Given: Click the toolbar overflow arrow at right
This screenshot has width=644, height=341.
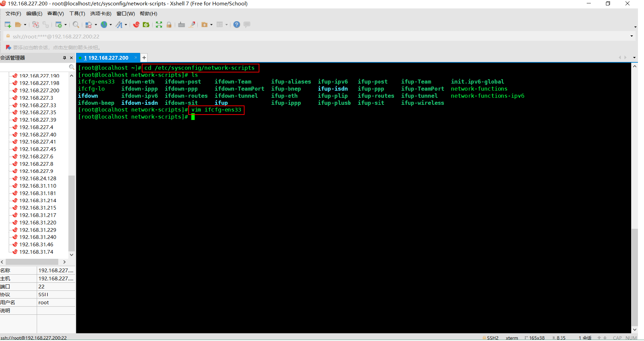Looking at the screenshot, I should coord(635,27).
